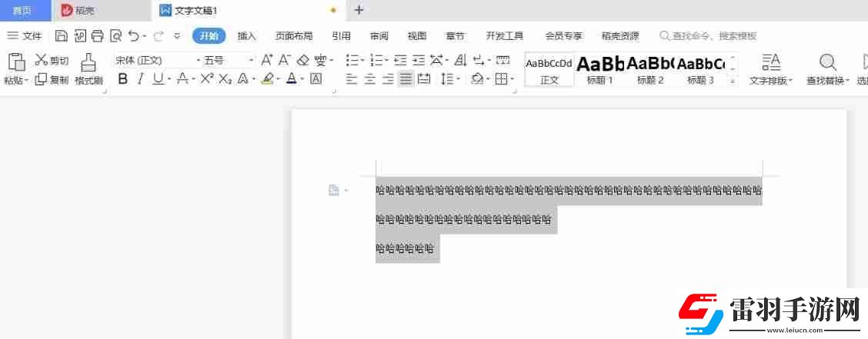Screen dimensions: 868x339
Task: Click the text highlight color marker
Action: coord(267,78)
